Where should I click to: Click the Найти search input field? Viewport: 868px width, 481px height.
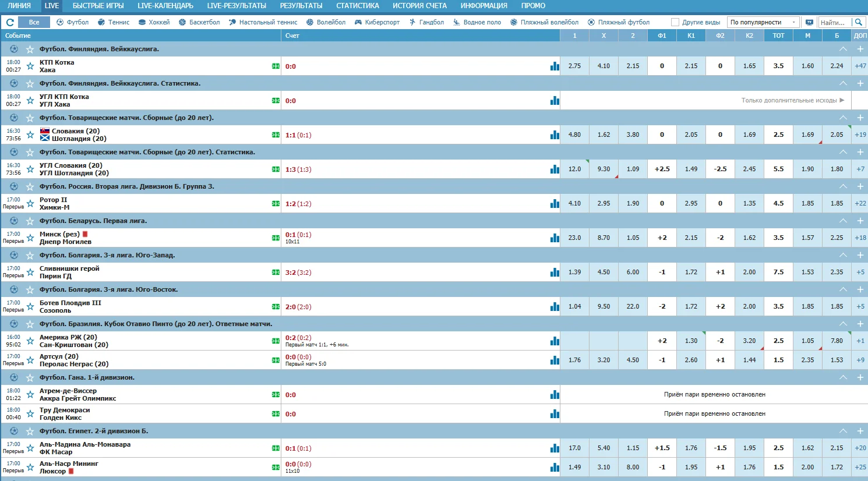(x=834, y=22)
